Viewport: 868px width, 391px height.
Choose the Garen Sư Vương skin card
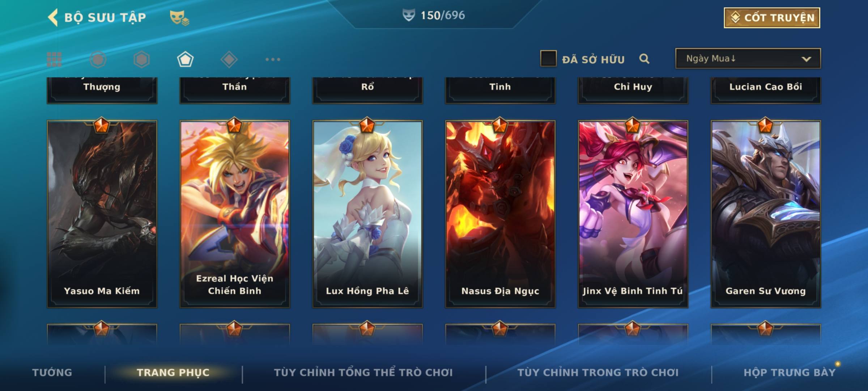pyautogui.click(x=766, y=214)
